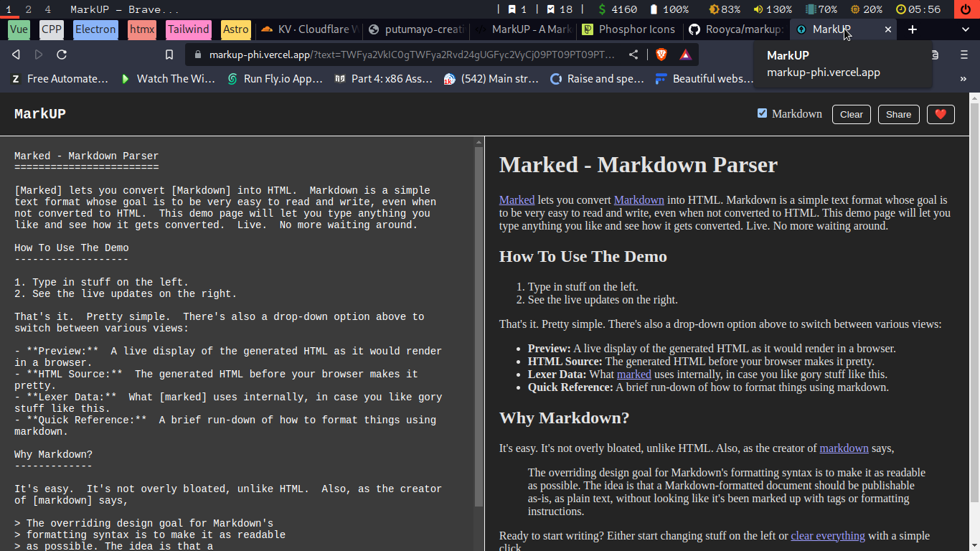The image size is (980, 551).
Task: Open the Free Automate bookmark
Action: 60,79
